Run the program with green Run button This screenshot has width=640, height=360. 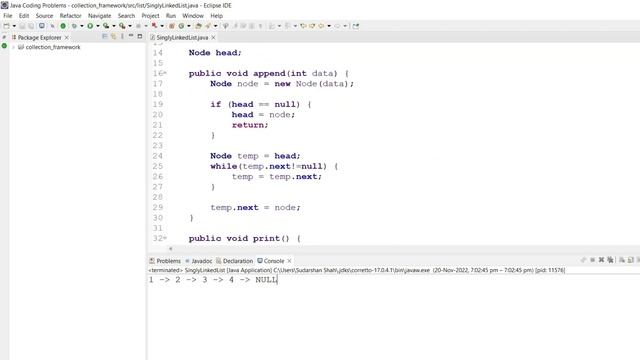90,26
